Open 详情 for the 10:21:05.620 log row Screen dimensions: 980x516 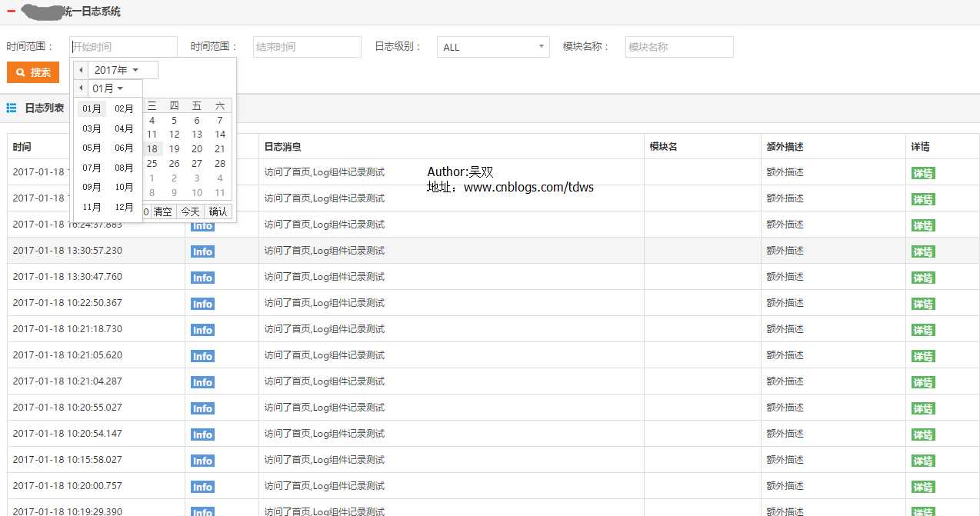(x=923, y=356)
